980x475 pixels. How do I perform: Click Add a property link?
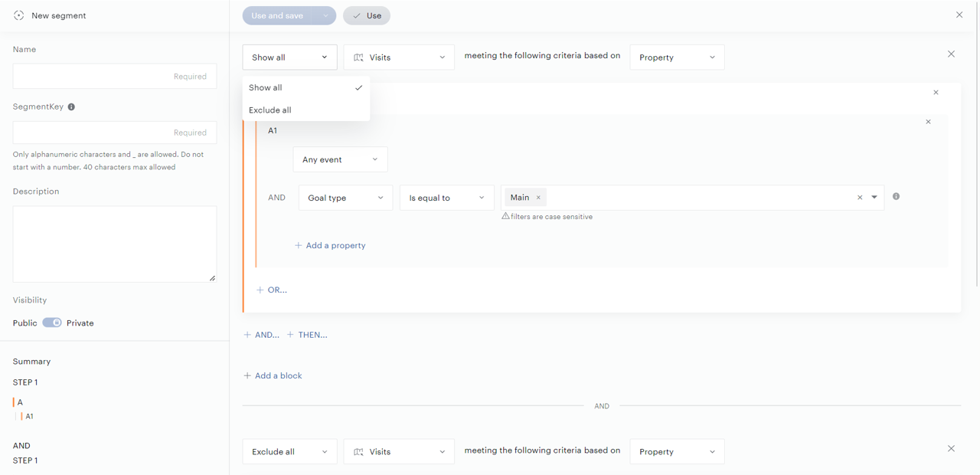coord(330,246)
